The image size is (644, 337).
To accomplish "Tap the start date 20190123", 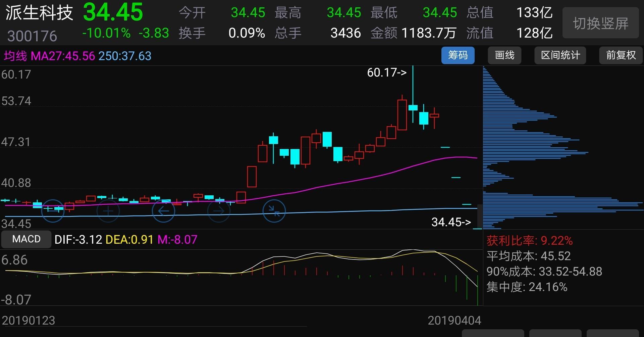I will 29,320.
